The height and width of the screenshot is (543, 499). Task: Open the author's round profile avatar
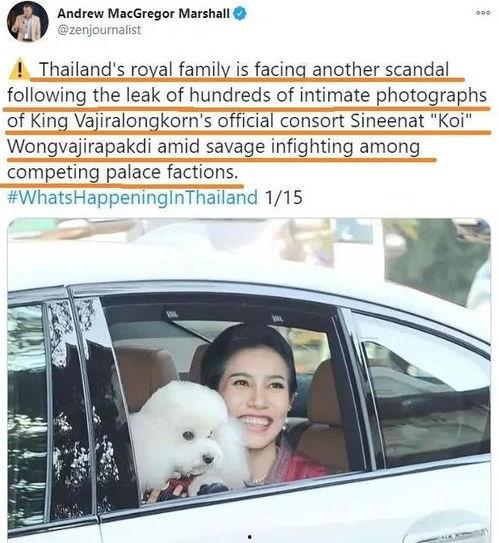tap(28, 21)
